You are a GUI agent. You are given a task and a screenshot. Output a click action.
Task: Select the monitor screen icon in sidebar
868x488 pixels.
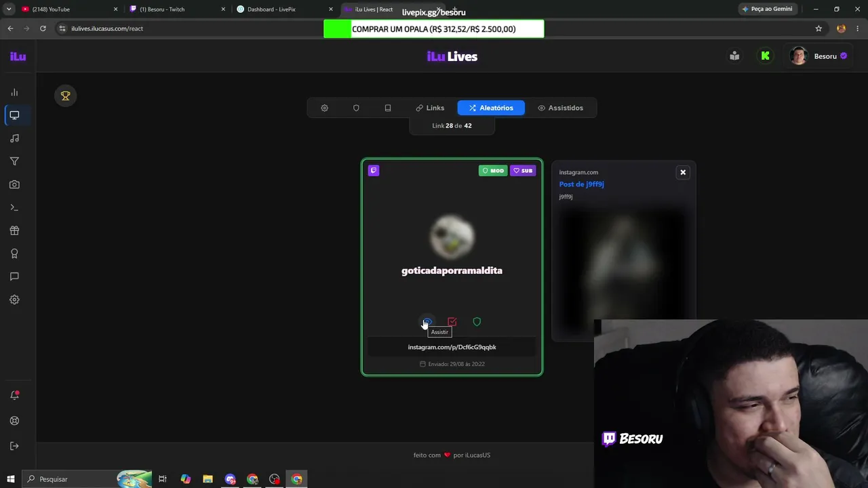(x=14, y=115)
